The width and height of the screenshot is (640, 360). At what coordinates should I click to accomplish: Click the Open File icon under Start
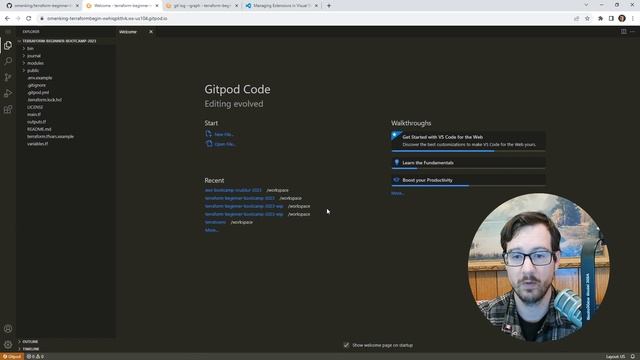[x=209, y=144]
